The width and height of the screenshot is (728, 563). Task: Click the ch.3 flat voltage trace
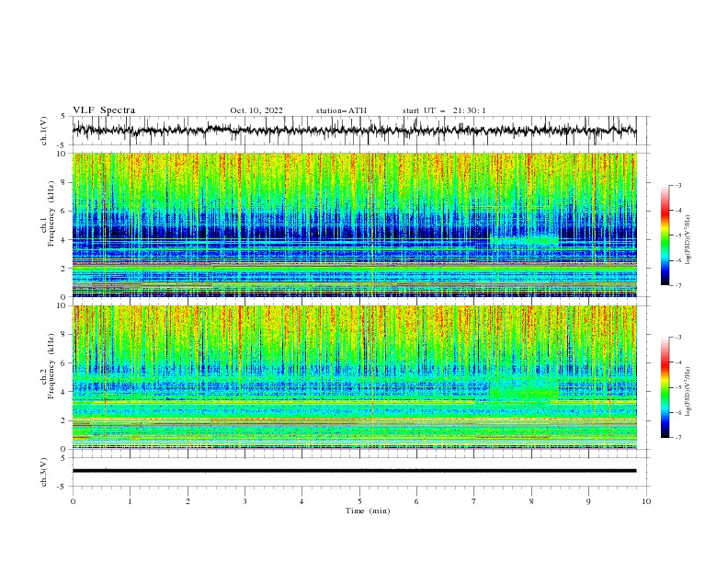[x=354, y=471]
